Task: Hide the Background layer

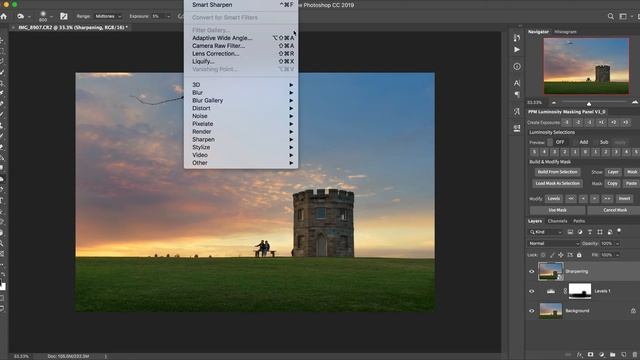Action: point(531,311)
